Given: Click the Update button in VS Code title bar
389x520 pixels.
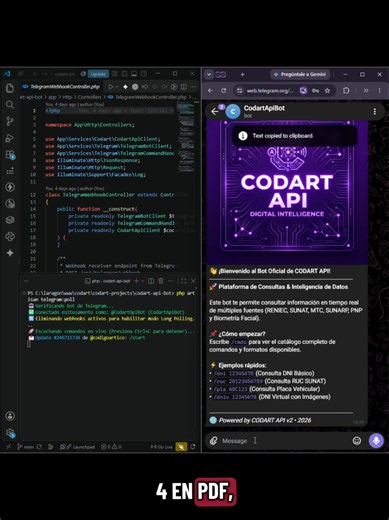Looking at the screenshot, I should pyautogui.click(x=98, y=74).
